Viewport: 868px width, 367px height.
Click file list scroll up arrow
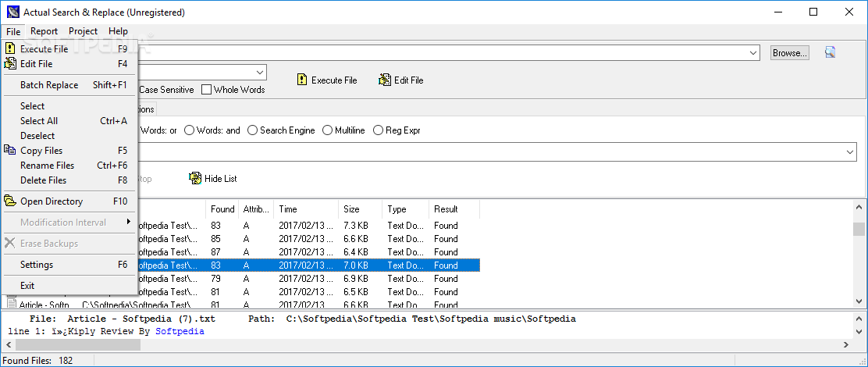859,208
